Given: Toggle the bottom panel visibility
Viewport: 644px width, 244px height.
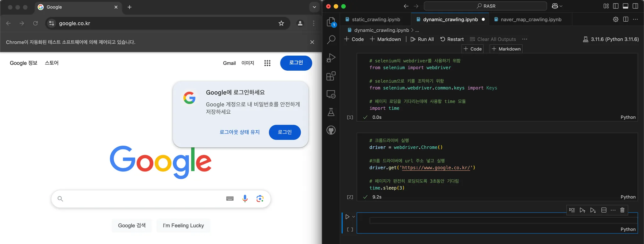Looking at the screenshot, I should [625, 6].
